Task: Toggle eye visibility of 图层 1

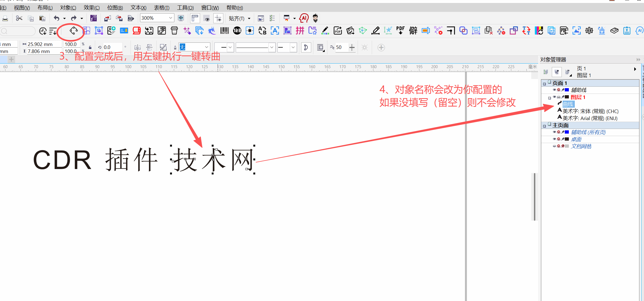Action: (554, 97)
